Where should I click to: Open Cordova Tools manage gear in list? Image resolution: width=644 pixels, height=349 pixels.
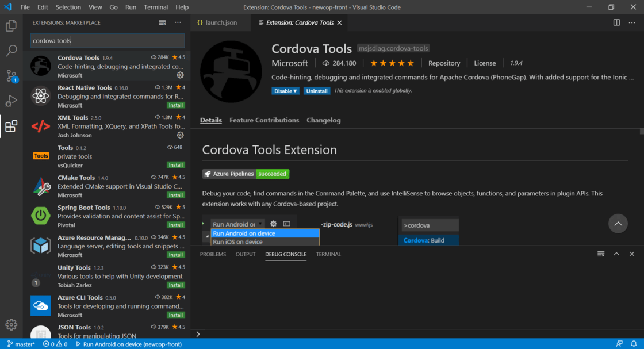[181, 75]
